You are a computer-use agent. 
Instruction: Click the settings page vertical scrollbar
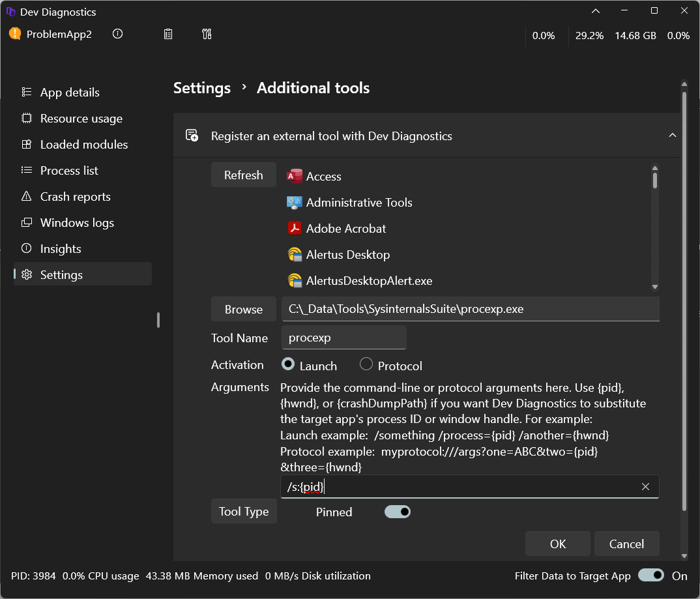[x=684, y=301]
